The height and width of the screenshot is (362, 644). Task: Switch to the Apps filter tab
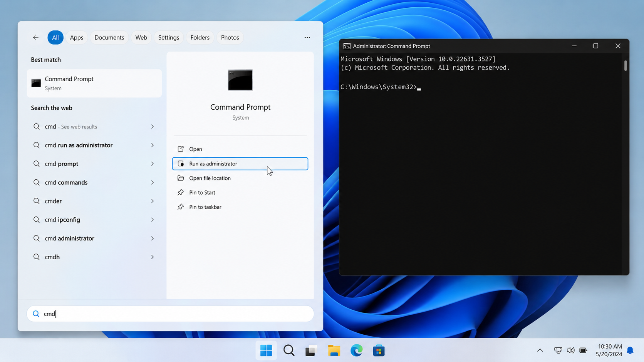coord(77,37)
